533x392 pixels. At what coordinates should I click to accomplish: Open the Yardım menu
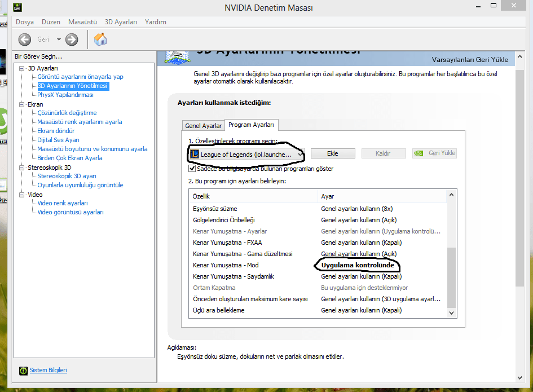click(155, 22)
